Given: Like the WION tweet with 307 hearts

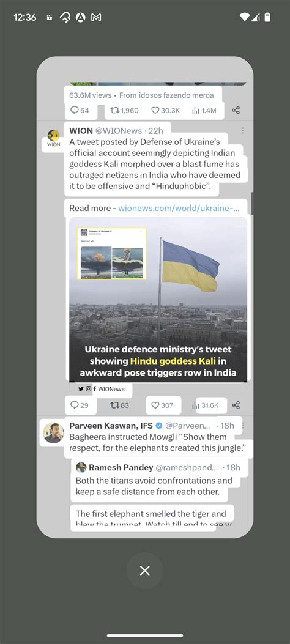Looking at the screenshot, I should pos(155,405).
